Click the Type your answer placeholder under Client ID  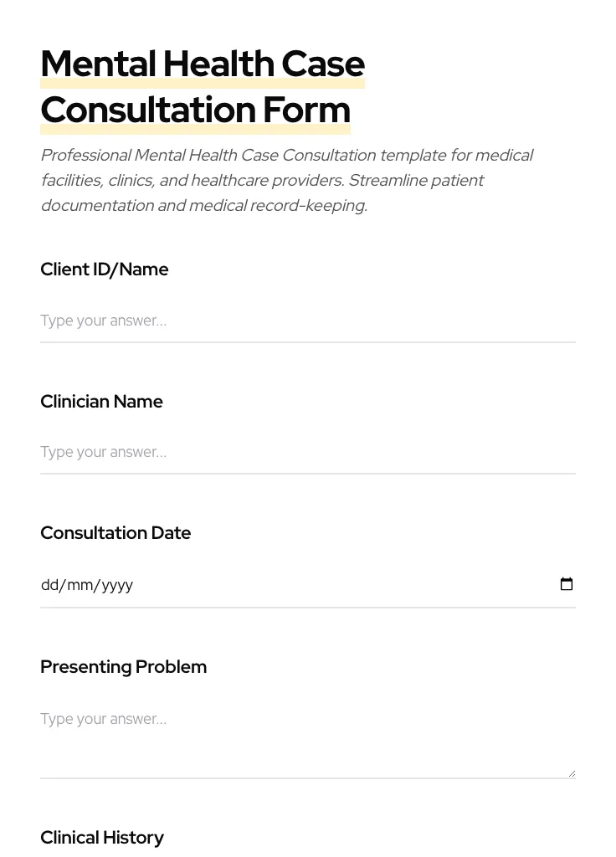pos(103,321)
